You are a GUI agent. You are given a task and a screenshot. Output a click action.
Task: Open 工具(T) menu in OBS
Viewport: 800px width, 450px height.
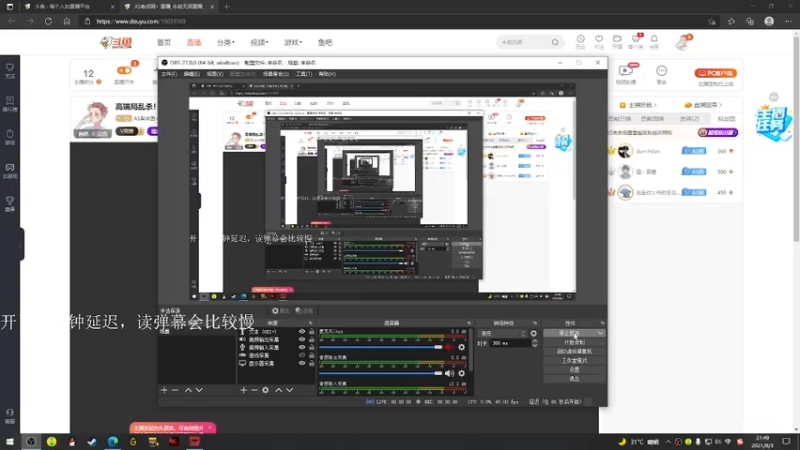[304, 74]
